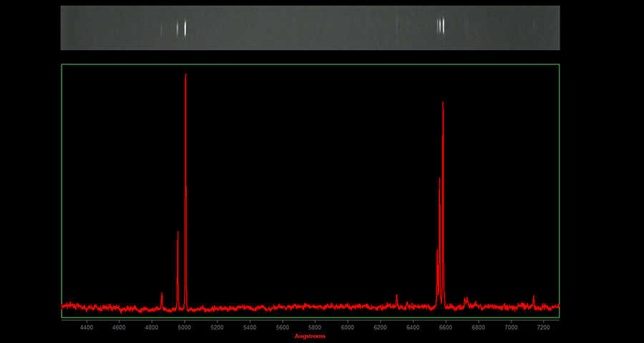Select the 5800 wavelength tick label

[315, 327]
